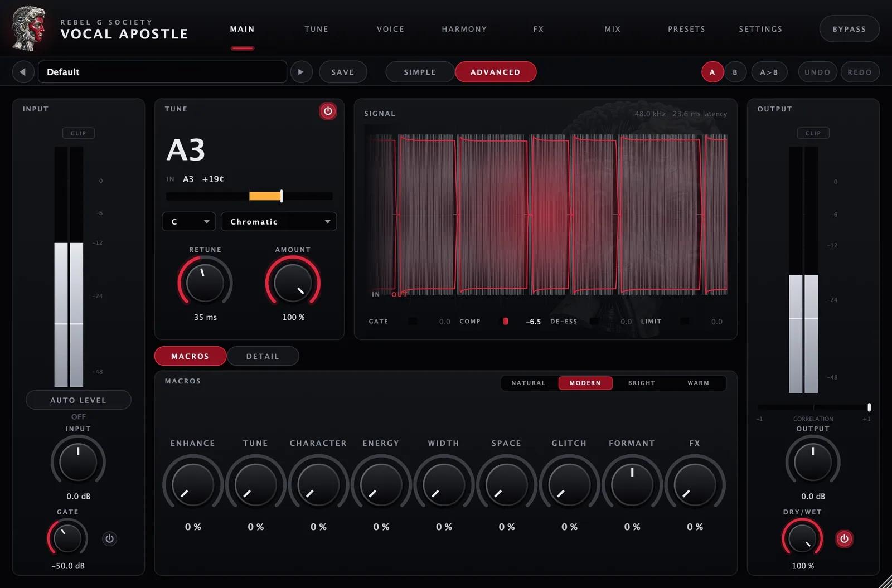Toggle the Dry/Wet power icon

tap(844, 538)
